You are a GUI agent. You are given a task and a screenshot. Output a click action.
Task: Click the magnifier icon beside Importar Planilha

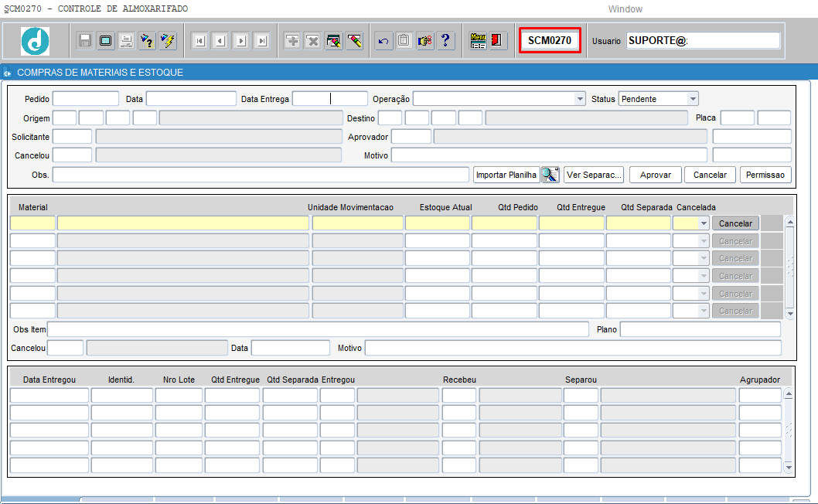[550, 175]
